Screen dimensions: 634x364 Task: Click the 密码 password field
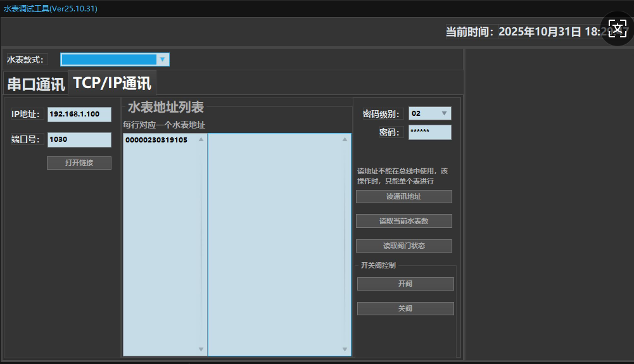pos(430,132)
